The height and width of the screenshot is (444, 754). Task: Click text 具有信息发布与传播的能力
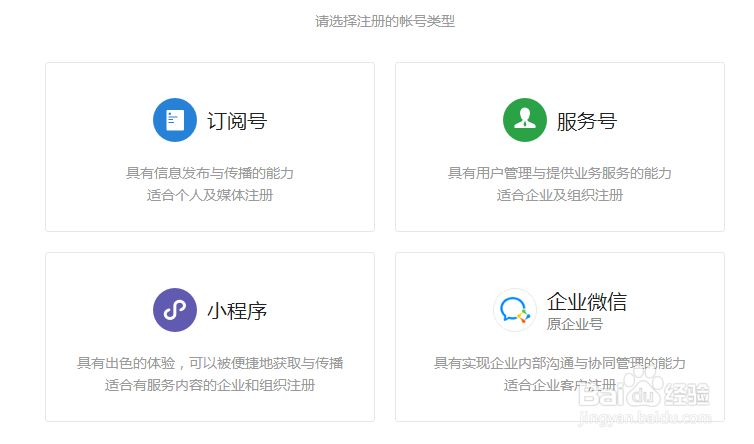[x=210, y=173]
